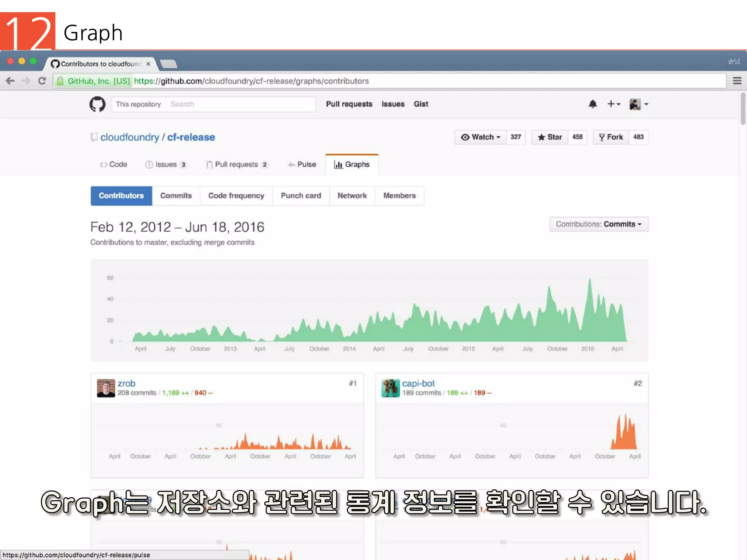Click the cloudfoundry owner link
The height and width of the screenshot is (560, 747).
tap(130, 137)
